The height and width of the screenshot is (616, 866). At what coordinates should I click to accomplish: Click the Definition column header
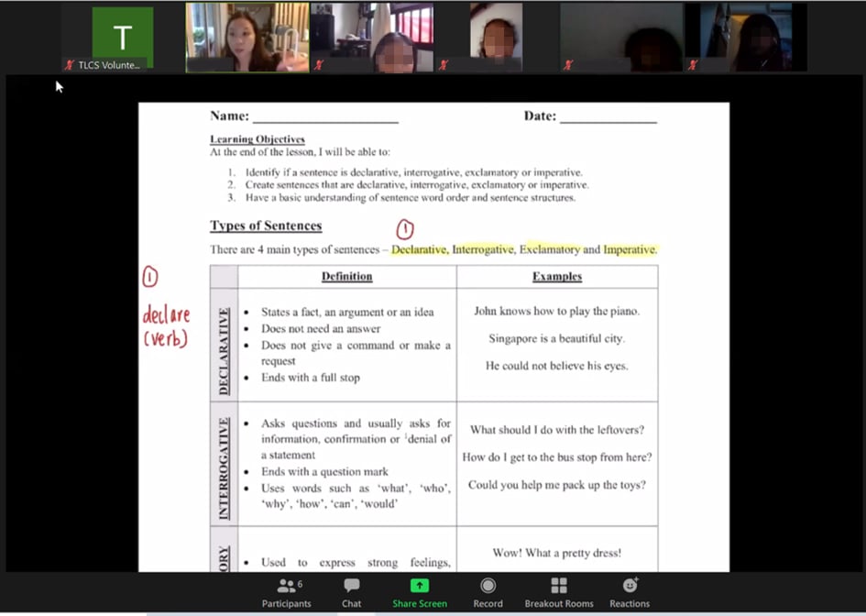pos(346,276)
